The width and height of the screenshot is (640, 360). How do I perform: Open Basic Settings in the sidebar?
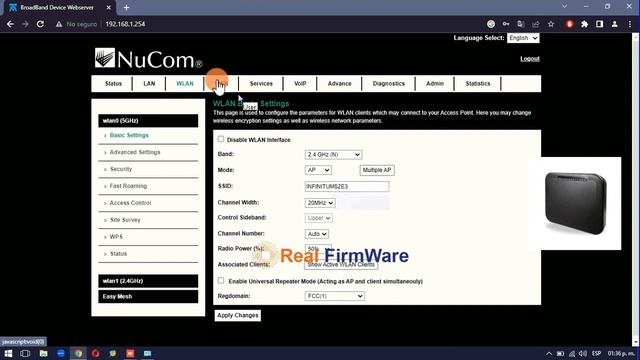pos(129,135)
